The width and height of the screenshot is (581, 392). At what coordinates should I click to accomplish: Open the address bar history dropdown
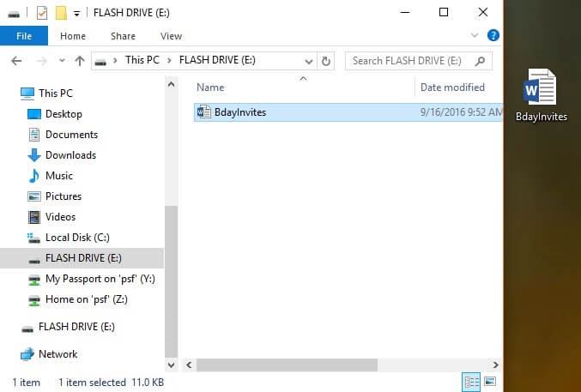point(308,61)
